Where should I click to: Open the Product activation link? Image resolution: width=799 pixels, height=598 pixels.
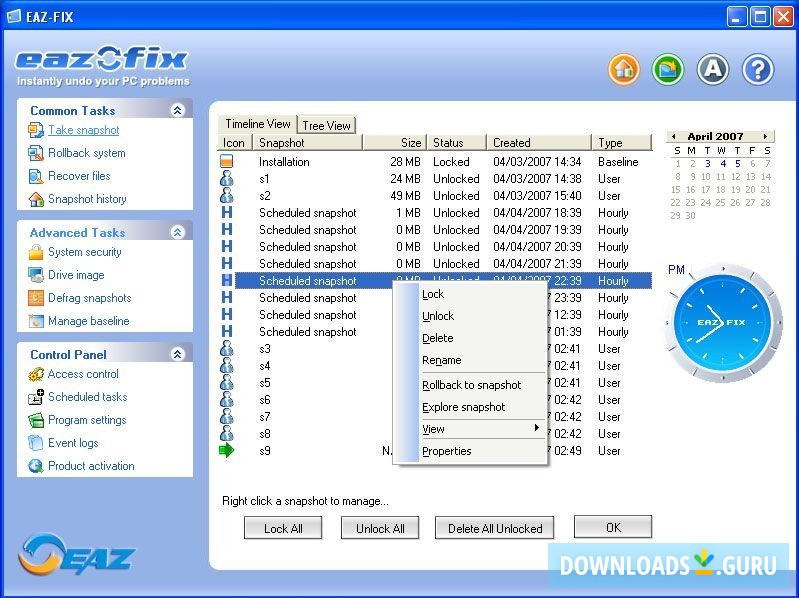coord(91,466)
